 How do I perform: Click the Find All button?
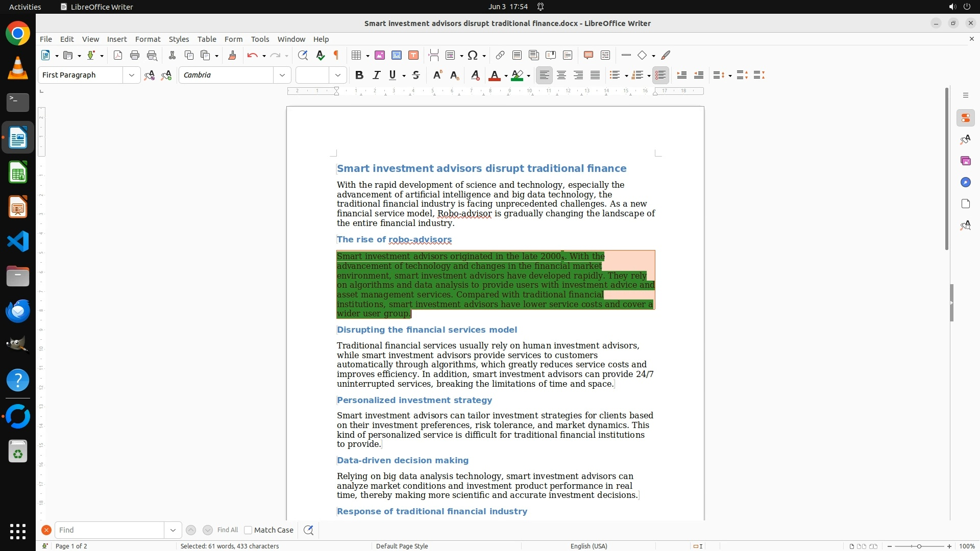tap(227, 530)
